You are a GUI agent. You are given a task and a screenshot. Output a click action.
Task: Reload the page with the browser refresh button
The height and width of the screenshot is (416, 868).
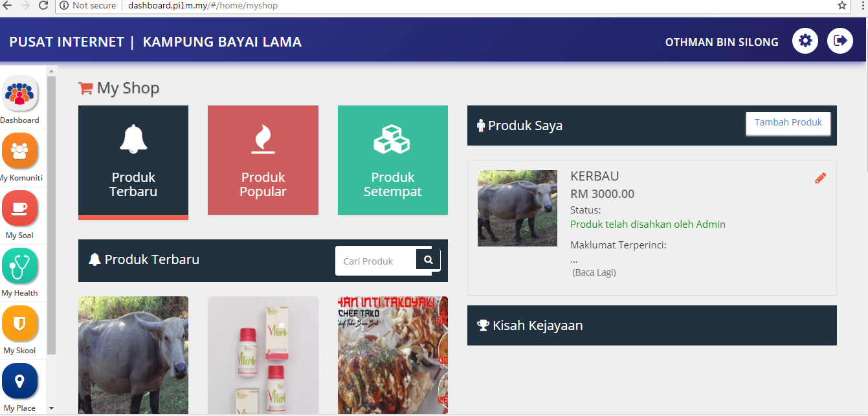click(x=43, y=6)
